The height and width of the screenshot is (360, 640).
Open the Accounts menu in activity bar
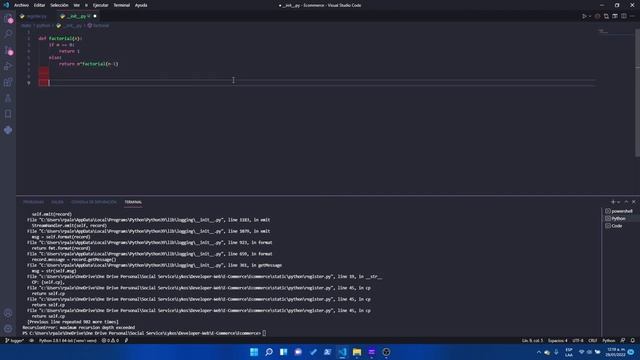(8, 313)
